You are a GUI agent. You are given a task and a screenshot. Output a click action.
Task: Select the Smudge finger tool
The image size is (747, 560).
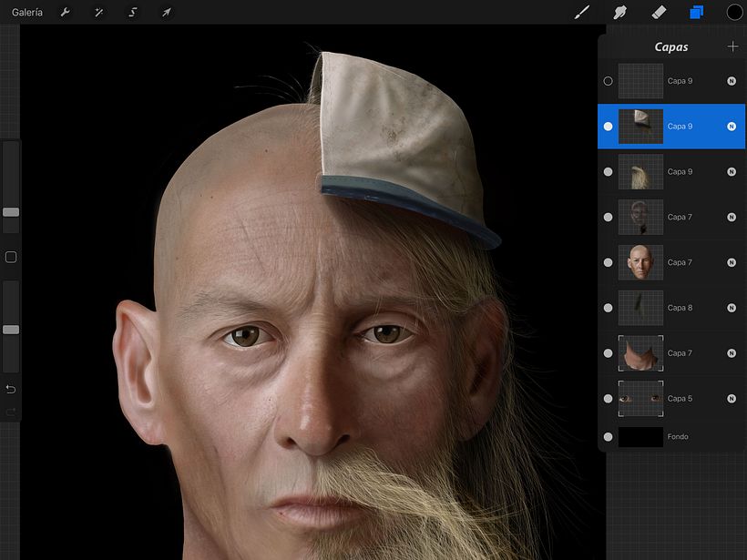click(x=620, y=13)
